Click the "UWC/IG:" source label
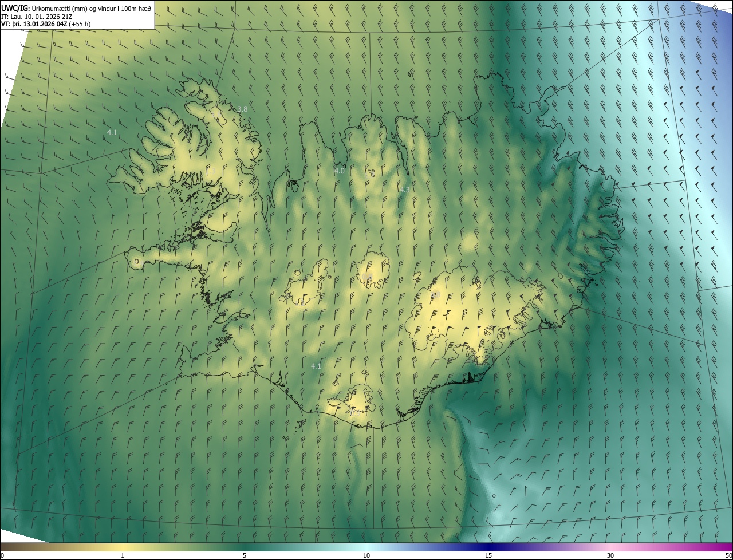Screen dimensions: 733x560 click(15, 8)
